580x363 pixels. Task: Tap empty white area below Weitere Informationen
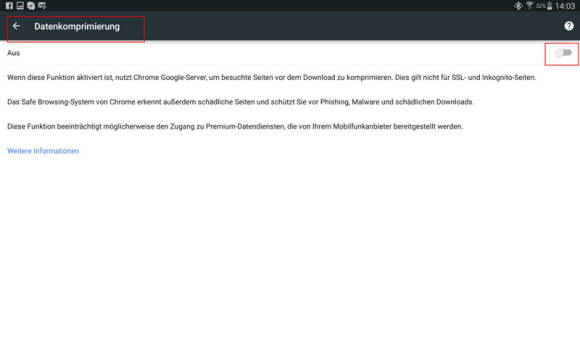point(290,259)
